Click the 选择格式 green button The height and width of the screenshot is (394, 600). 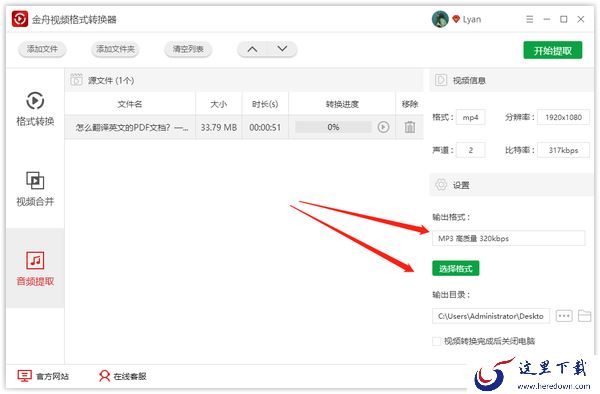[455, 269]
